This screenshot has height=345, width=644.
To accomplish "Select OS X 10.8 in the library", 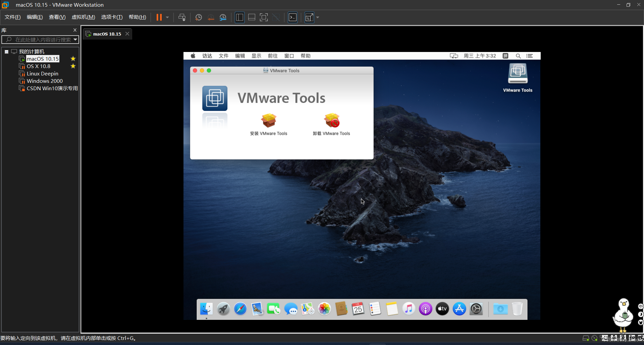I will pyautogui.click(x=39, y=66).
